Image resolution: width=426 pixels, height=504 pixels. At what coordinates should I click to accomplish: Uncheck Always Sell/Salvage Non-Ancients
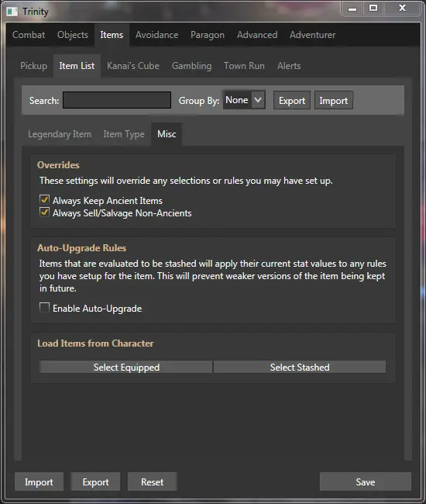click(44, 212)
